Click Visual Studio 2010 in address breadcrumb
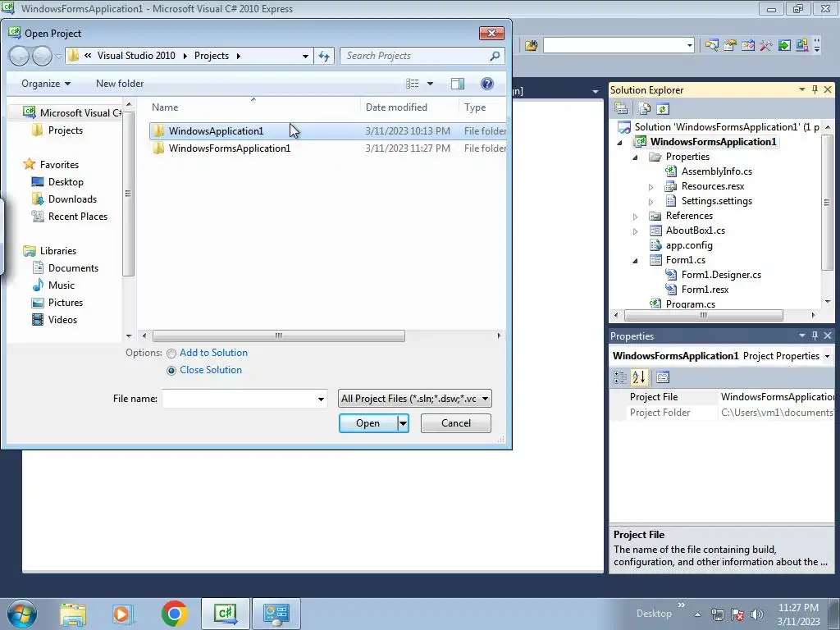The image size is (840, 630). pyautogui.click(x=136, y=56)
